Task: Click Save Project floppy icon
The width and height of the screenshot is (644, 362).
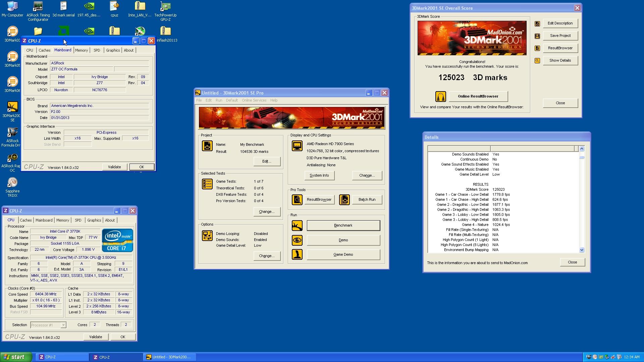Action: (537, 36)
